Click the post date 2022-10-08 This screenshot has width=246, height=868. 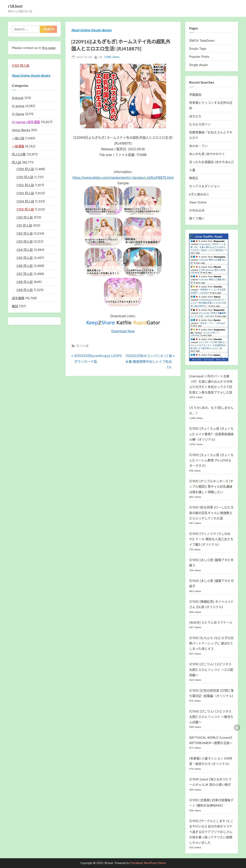click(x=84, y=57)
